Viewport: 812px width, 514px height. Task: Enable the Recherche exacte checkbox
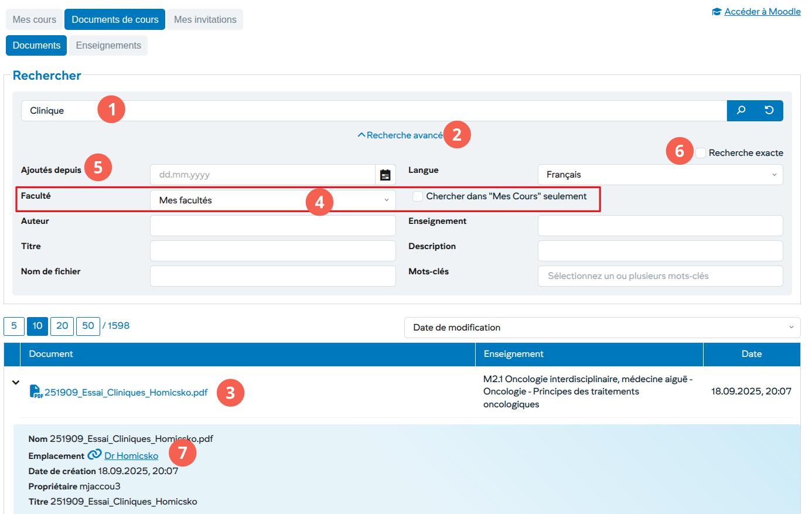(701, 153)
